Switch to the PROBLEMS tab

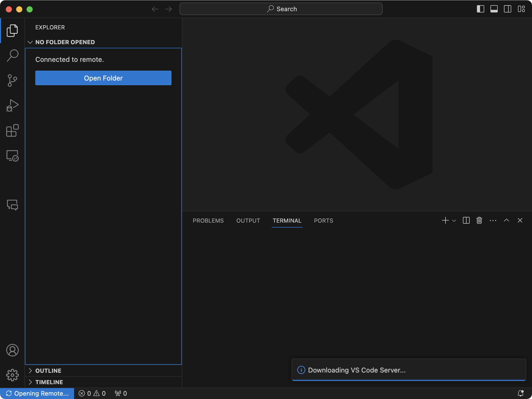point(208,221)
